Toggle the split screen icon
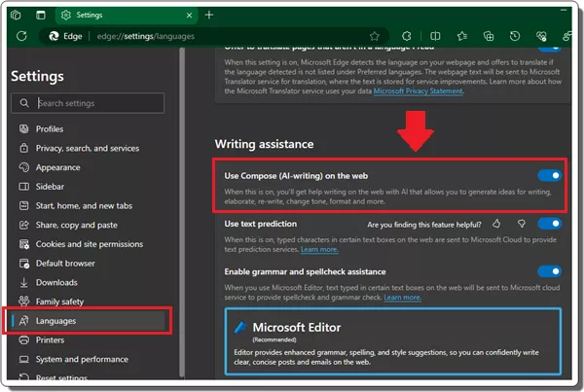This screenshot has width=584, height=392. 435,36
